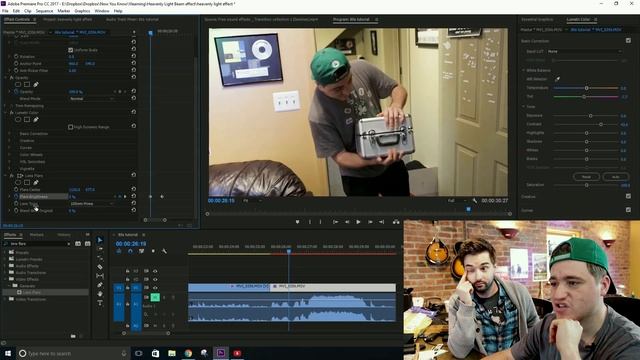
Task: Reset the Flare Brightness parameter
Action: 133,196
